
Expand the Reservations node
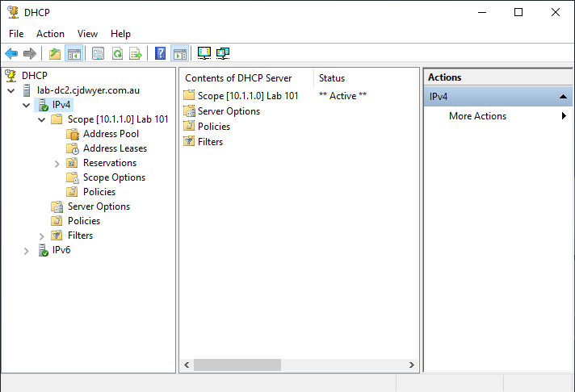(x=57, y=163)
